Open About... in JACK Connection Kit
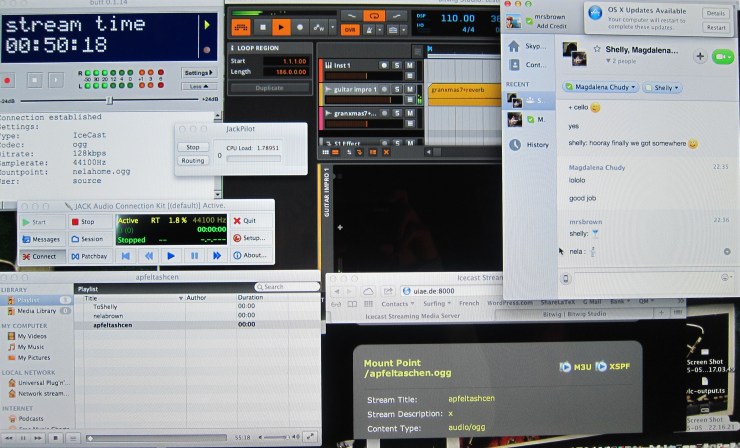Viewport: 740px width, 448px height. coord(252,255)
